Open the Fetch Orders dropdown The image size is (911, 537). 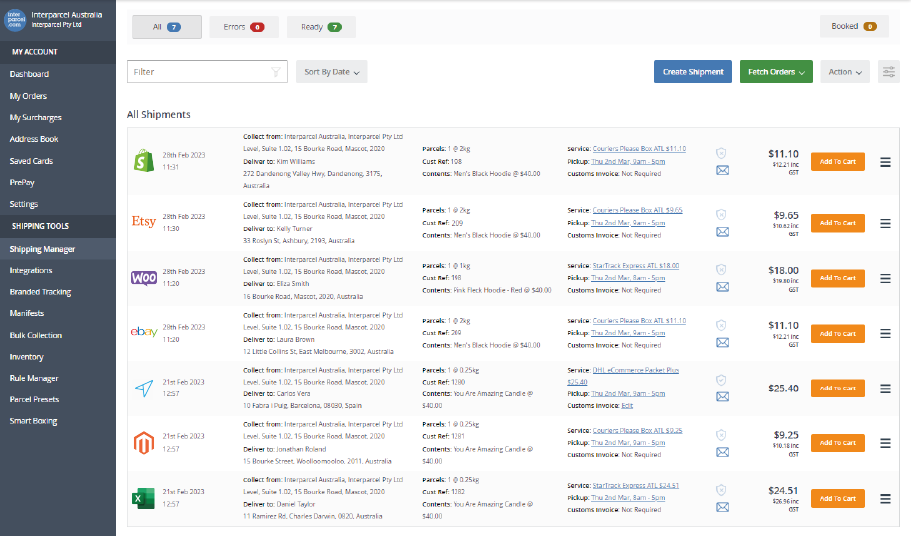pos(776,72)
